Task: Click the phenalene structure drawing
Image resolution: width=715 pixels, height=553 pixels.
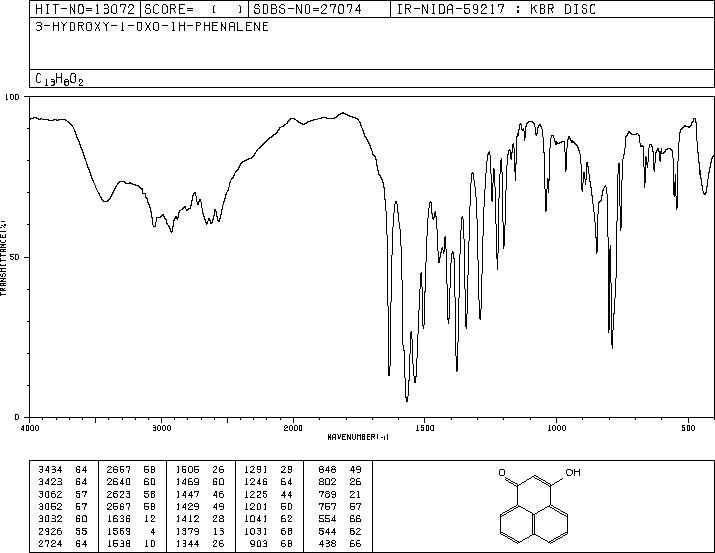Action: (x=537, y=506)
